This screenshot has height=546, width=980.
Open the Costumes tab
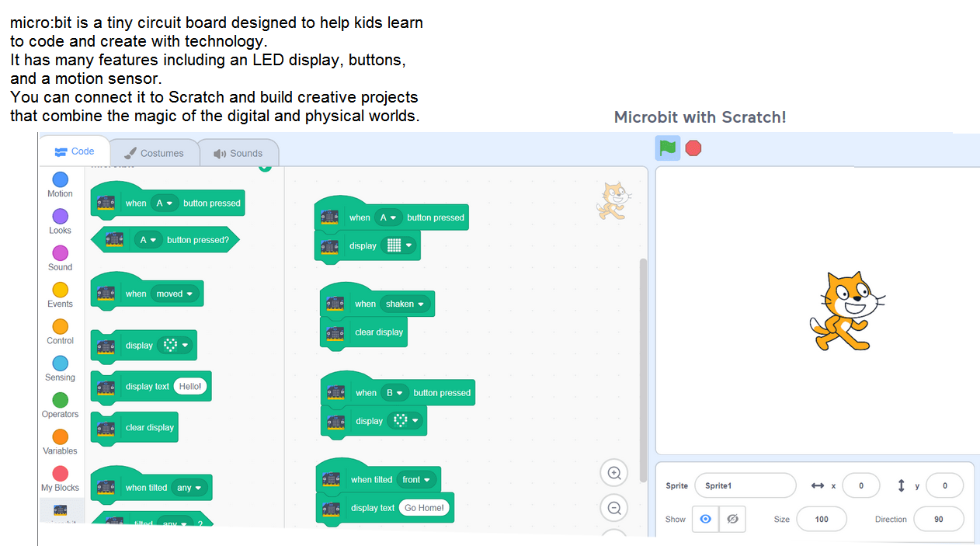click(x=154, y=153)
